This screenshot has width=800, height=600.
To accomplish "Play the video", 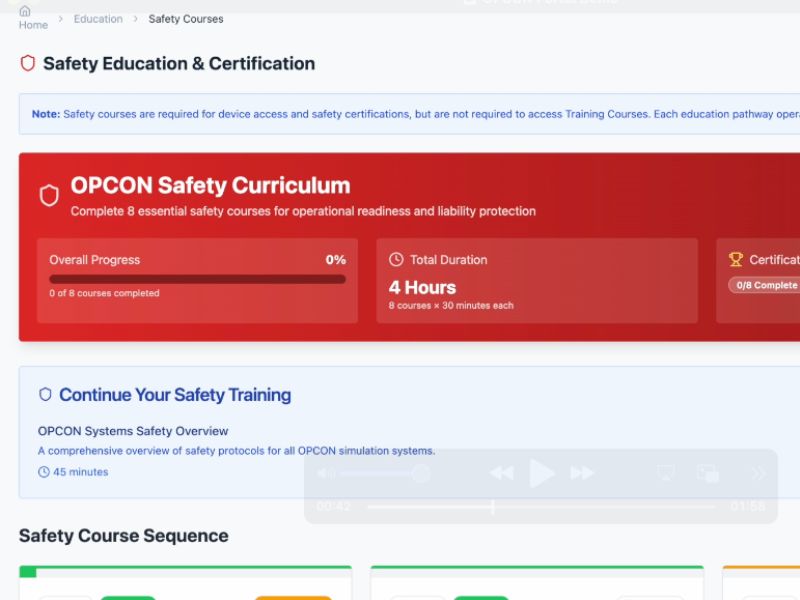I will (x=541, y=473).
